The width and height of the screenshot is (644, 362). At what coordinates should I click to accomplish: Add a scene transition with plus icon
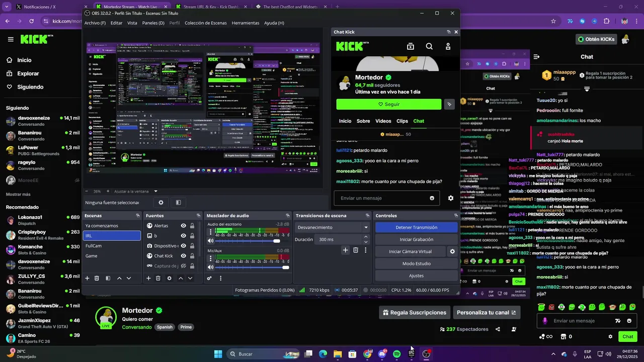[x=345, y=250]
